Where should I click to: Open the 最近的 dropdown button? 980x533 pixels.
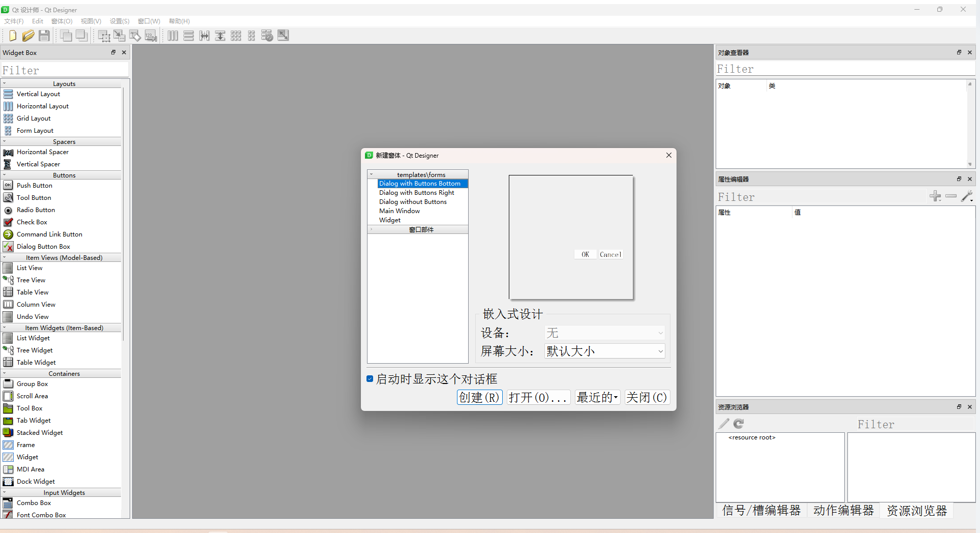tap(597, 397)
